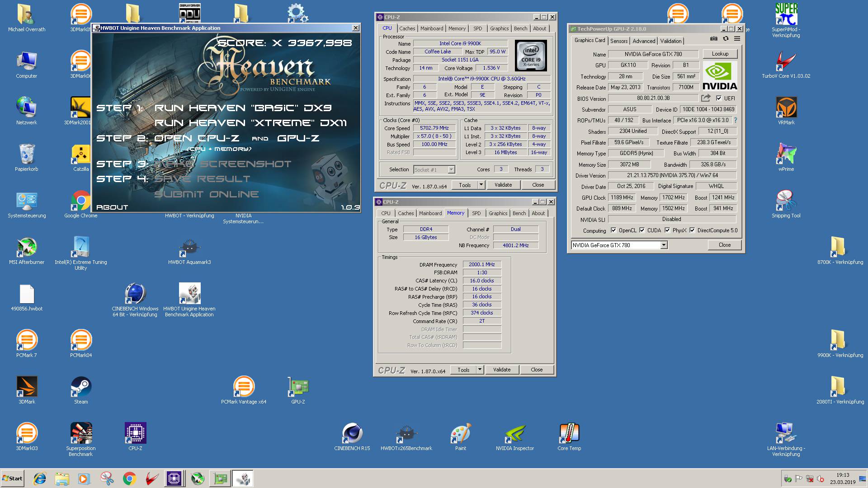Click RUN HEAVEN "BASIC" DX9 option
Image resolution: width=868 pixels, height=488 pixels.
coord(243,108)
